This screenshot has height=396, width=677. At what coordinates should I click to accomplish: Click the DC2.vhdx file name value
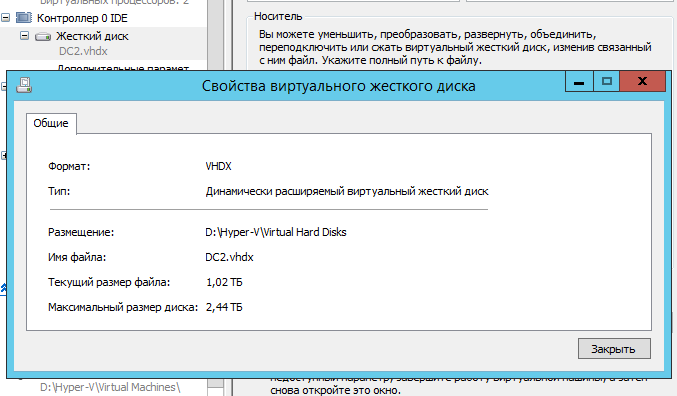coord(229,257)
